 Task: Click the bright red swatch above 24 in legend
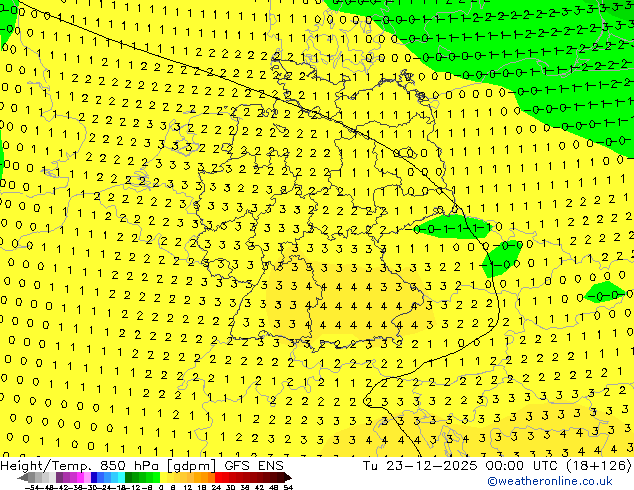(218, 478)
